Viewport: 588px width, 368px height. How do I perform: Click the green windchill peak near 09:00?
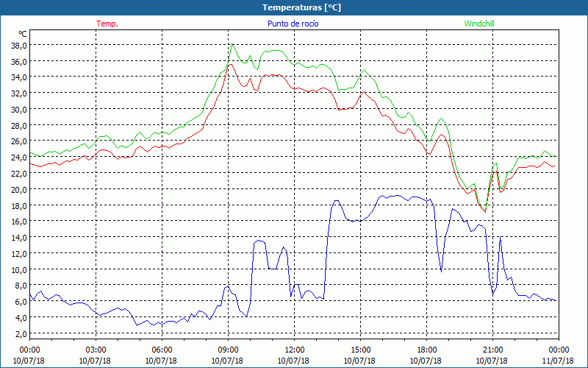(x=232, y=44)
